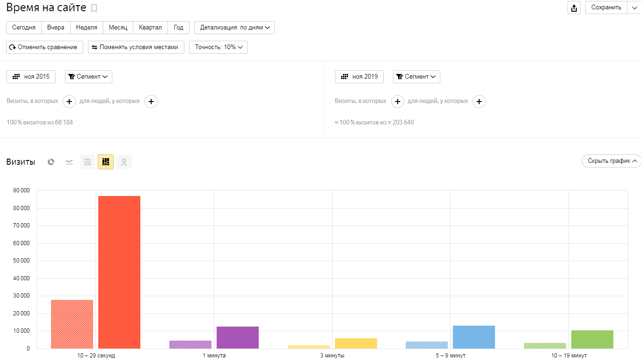Click the '10 – 19 минут' axis label
The height and width of the screenshot is (364, 641).
(569, 356)
